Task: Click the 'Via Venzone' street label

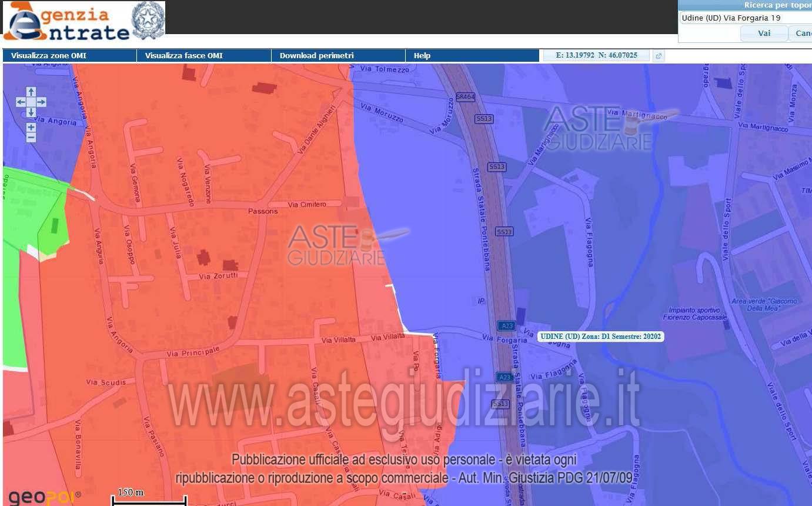Action: 208,185
